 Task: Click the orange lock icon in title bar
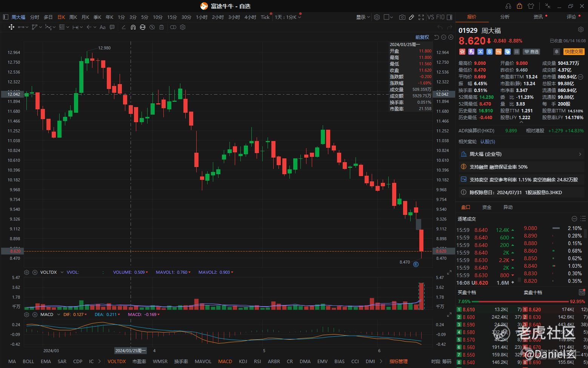pyautogui.click(x=520, y=6)
